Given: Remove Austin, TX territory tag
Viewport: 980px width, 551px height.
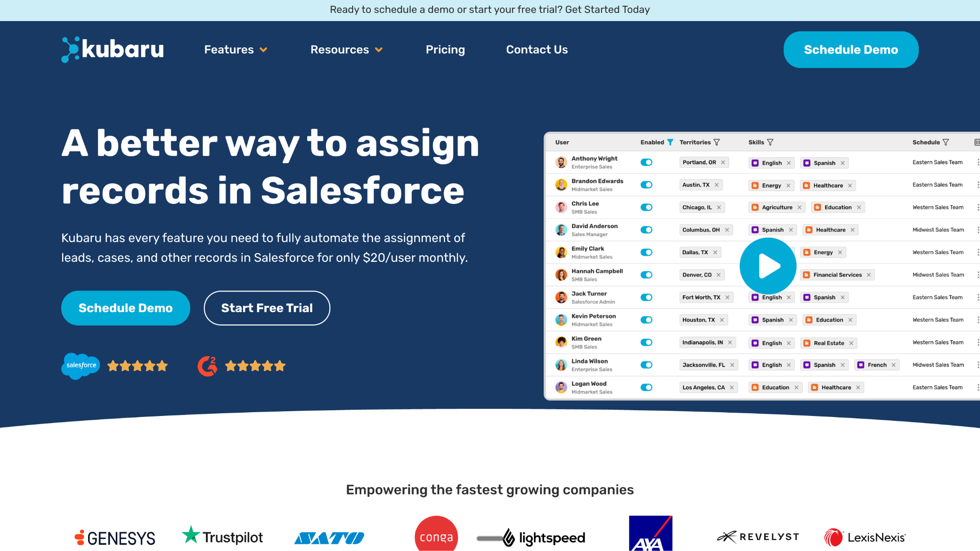Looking at the screenshot, I should click(x=716, y=185).
